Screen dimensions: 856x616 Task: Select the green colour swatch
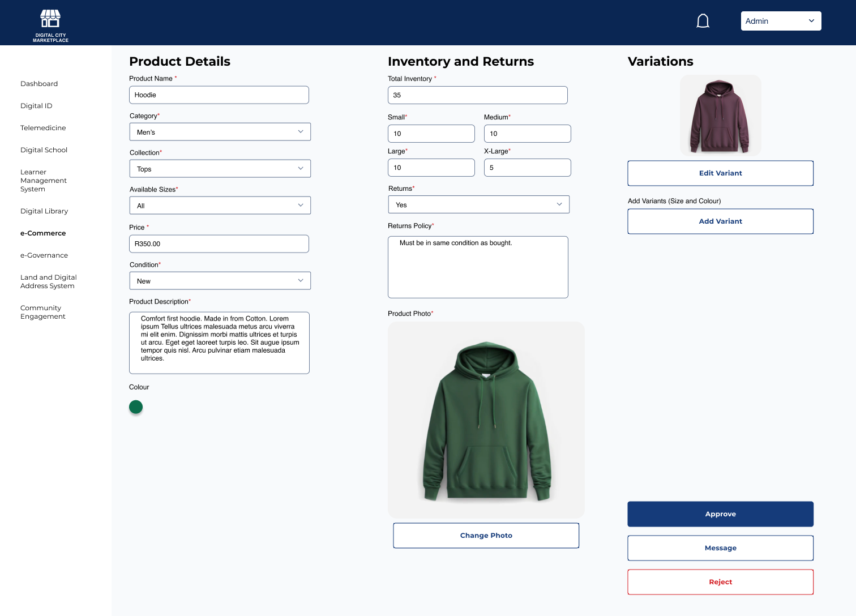click(x=136, y=407)
